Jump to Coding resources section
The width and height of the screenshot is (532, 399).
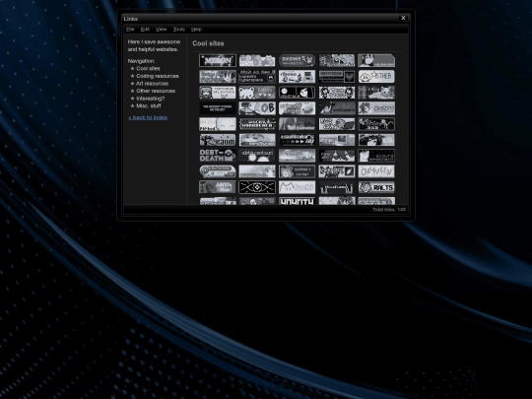[157, 76]
